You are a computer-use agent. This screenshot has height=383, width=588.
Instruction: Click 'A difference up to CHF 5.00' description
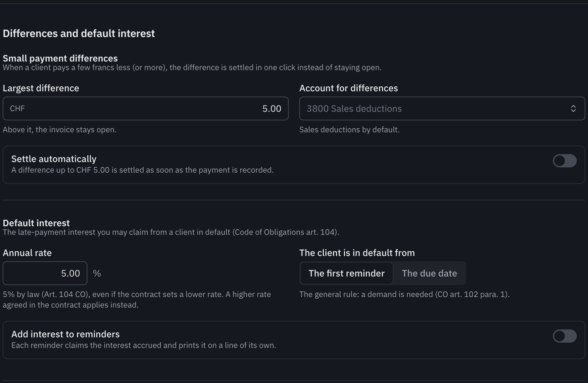coord(142,170)
